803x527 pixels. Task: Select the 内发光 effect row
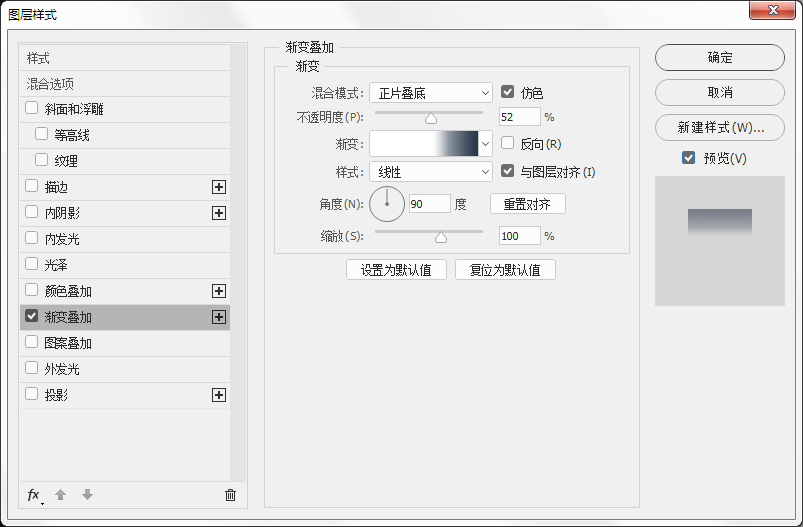point(125,239)
